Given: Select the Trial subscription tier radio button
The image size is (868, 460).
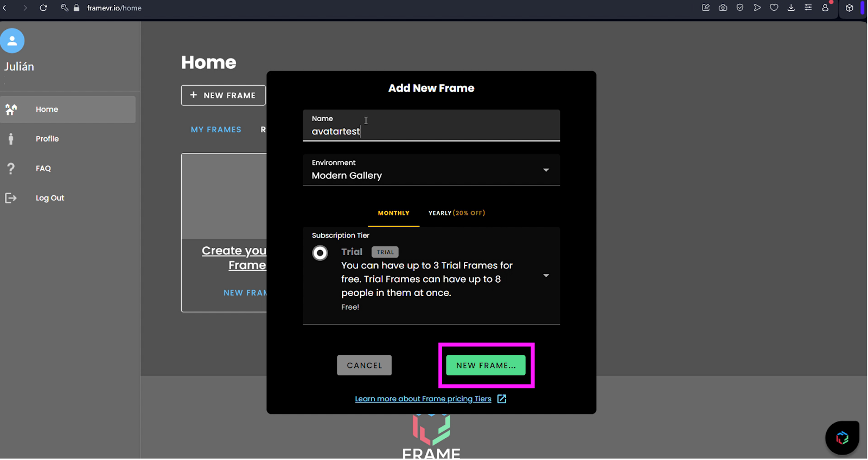Looking at the screenshot, I should pyautogui.click(x=320, y=253).
